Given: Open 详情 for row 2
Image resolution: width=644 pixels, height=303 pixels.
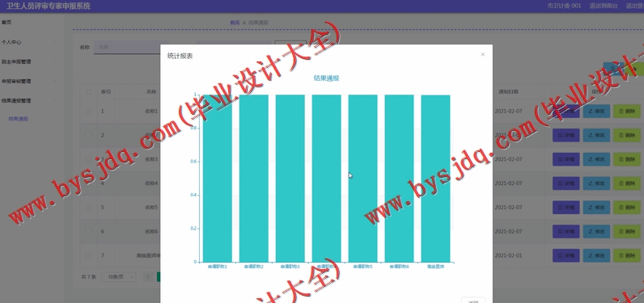Looking at the screenshot, I should [566, 135].
